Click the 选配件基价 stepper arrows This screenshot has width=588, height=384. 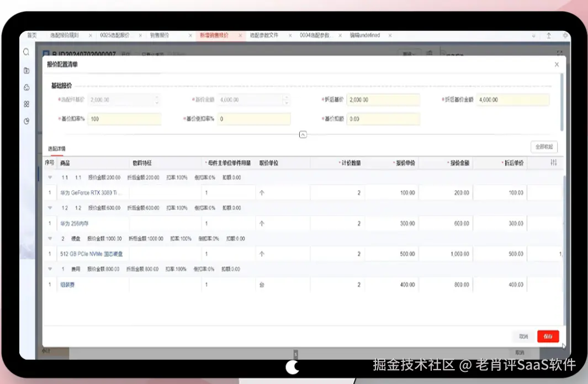click(x=157, y=100)
